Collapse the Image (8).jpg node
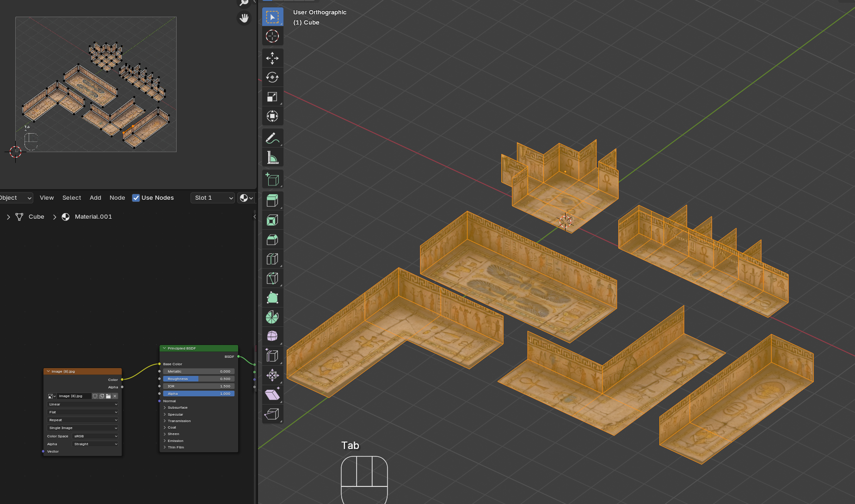Image resolution: width=855 pixels, height=504 pixels. (x=48, y=371)
